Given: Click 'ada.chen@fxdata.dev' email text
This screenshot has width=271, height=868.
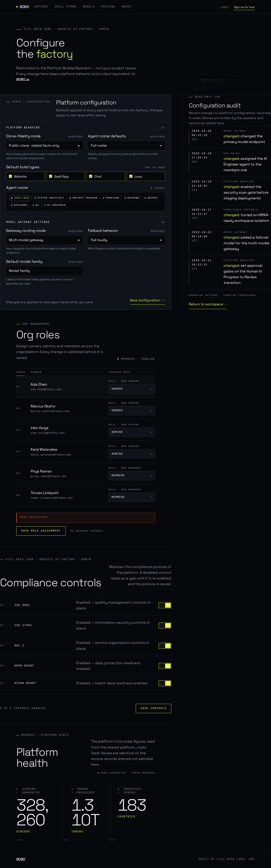Looking at the screenshot, I should [46, 390].
